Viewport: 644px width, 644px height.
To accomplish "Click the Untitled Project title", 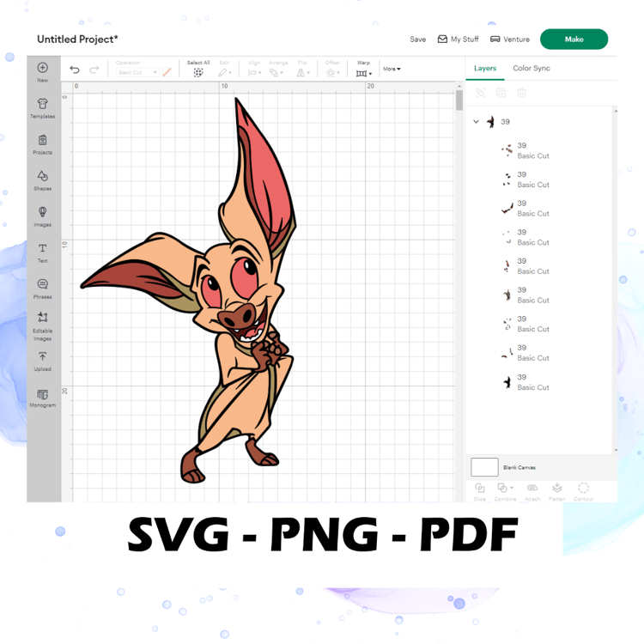I will pos(77,39).
